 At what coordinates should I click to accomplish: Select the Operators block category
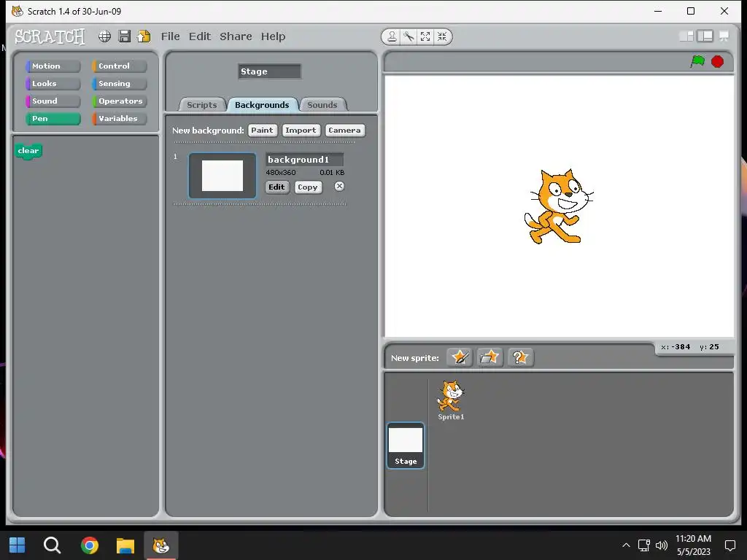pos(120,101)
